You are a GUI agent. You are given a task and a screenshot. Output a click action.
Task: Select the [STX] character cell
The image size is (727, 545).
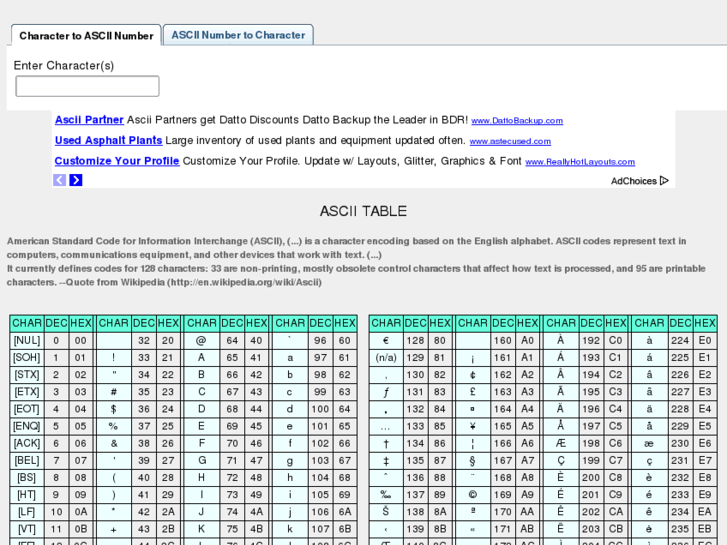tap(27, 375)
